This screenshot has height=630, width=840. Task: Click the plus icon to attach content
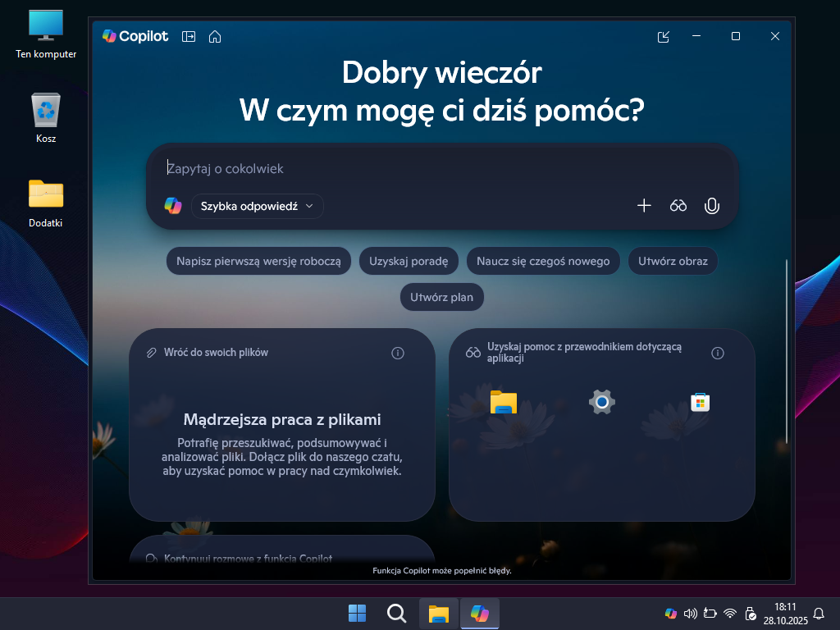(x=644, y=206)
